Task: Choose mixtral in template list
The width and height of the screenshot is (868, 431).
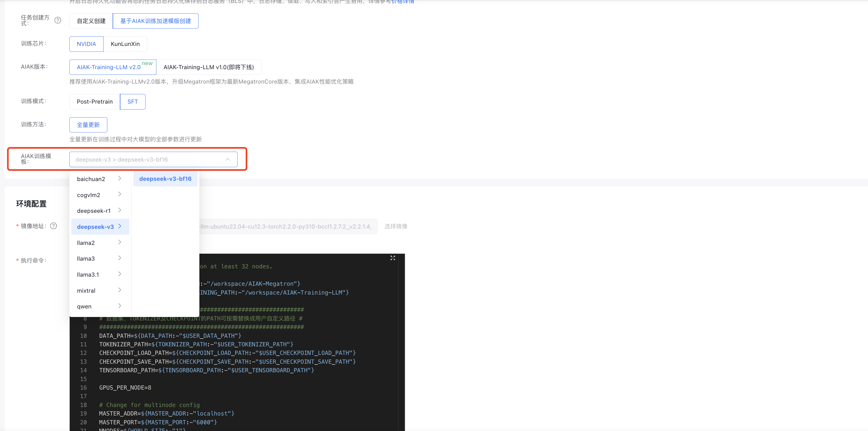Action: [100, 291]
